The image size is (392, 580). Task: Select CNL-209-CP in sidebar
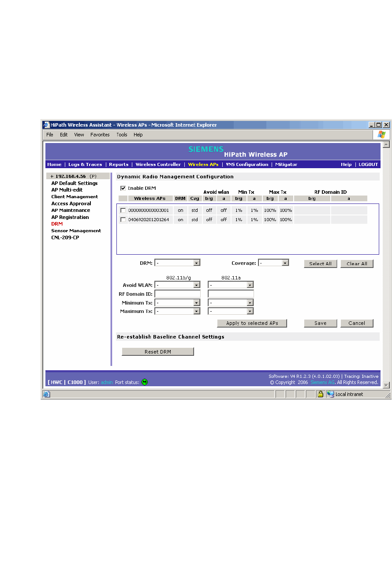click(x=65, y=237)
